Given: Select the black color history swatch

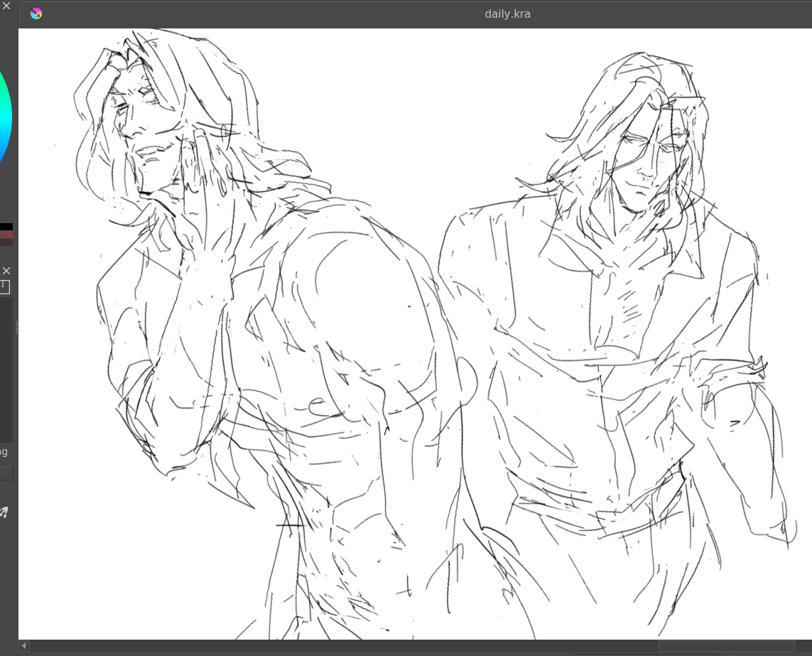Looking at the screenshot, I should [x=6, y=227].
